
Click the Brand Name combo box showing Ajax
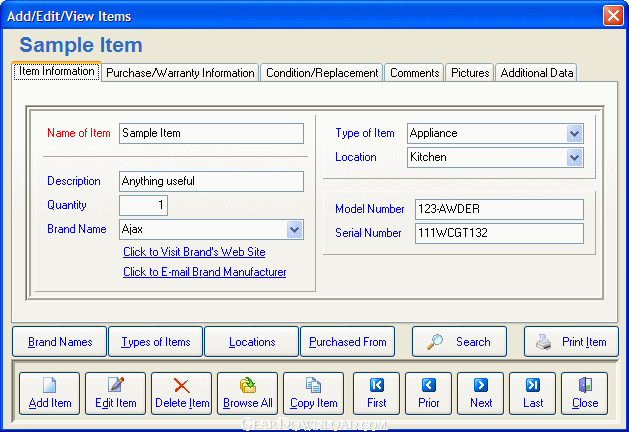click(211, 230)
